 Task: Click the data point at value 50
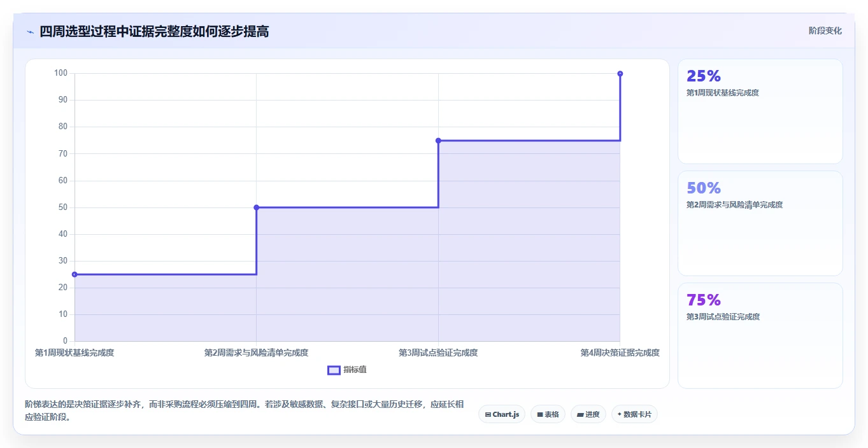click(257, 207)
